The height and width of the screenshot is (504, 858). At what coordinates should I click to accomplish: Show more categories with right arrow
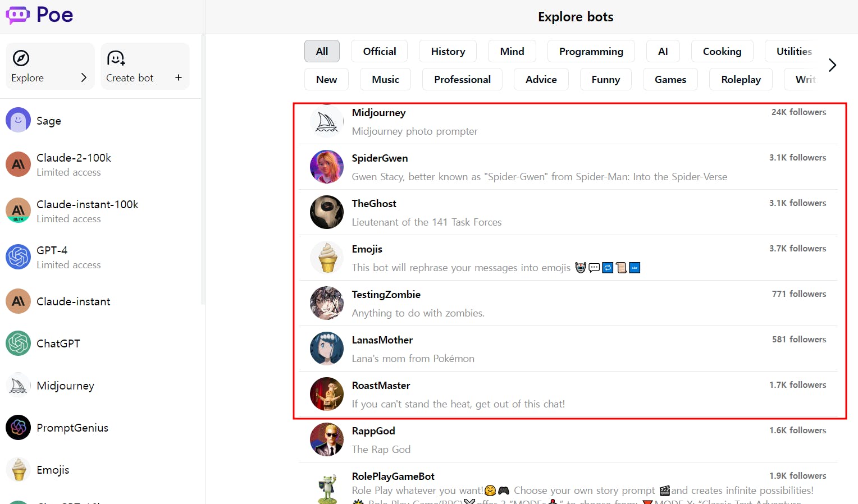pos(832,65)
